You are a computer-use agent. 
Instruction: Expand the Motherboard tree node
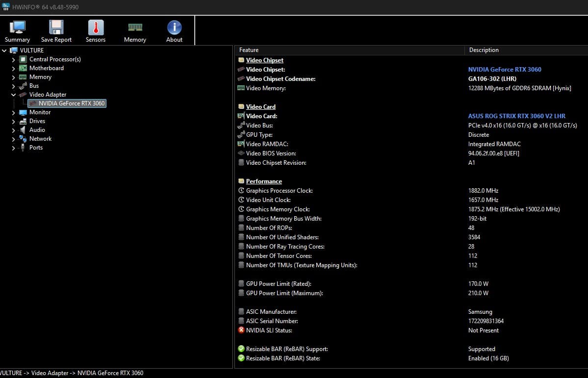[14, 68]
